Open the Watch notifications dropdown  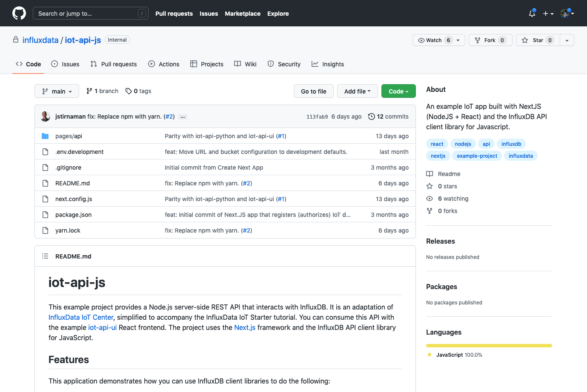pos(439,40)
